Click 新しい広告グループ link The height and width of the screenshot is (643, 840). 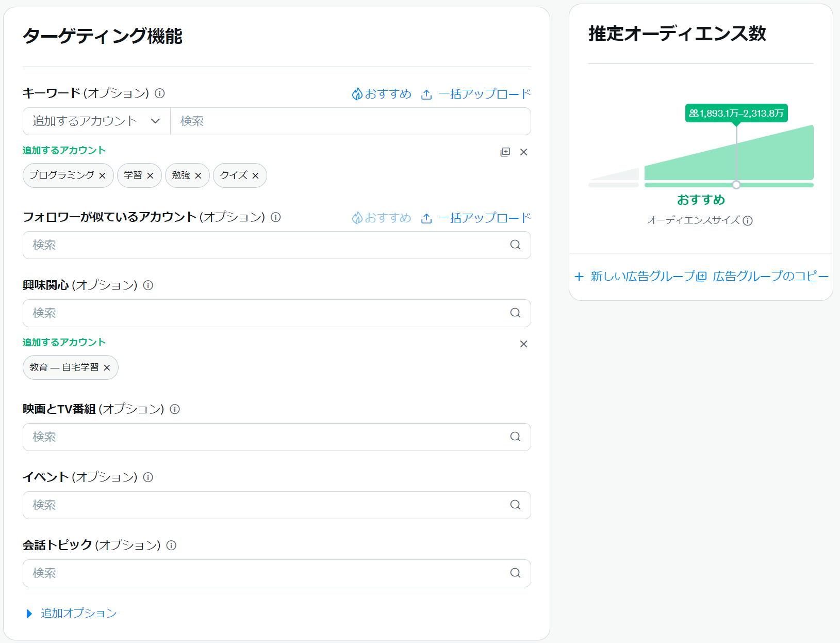coord(643,277)
